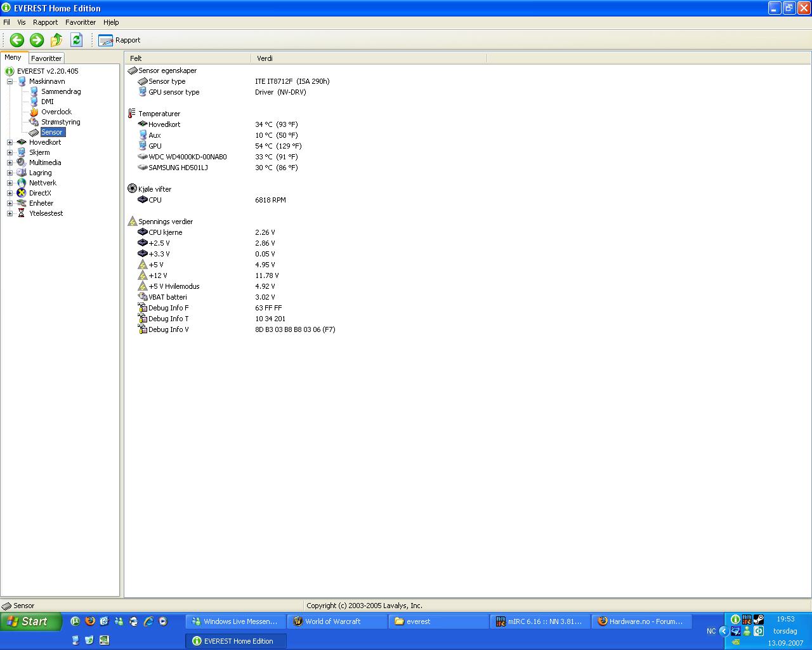Image resolution: width=812 pixels, height=650 pixels.
Task: Switch to World of Warcraft taskbar button
Action: [337, 621]
